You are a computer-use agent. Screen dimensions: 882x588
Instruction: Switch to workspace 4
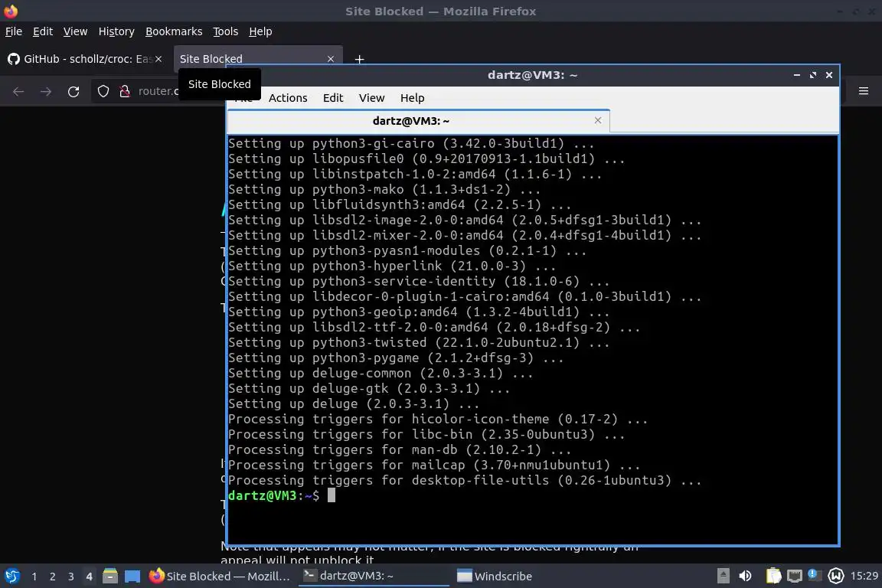click(x=89, y=577)
